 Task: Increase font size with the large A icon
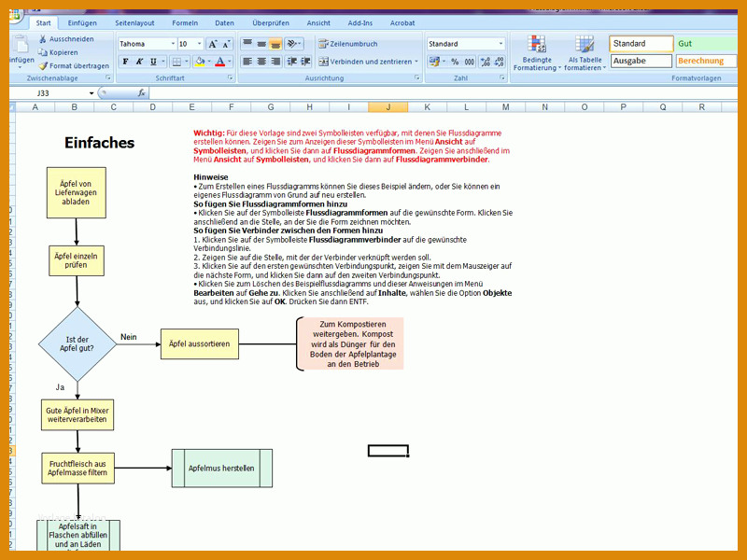[x=213, y=44]
